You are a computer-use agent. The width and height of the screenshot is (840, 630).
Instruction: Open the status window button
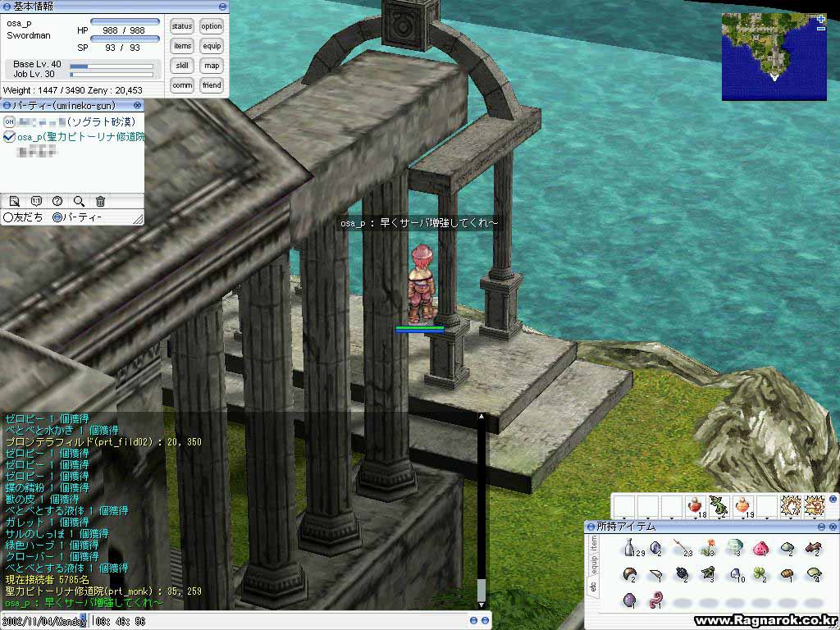(182, 26)
